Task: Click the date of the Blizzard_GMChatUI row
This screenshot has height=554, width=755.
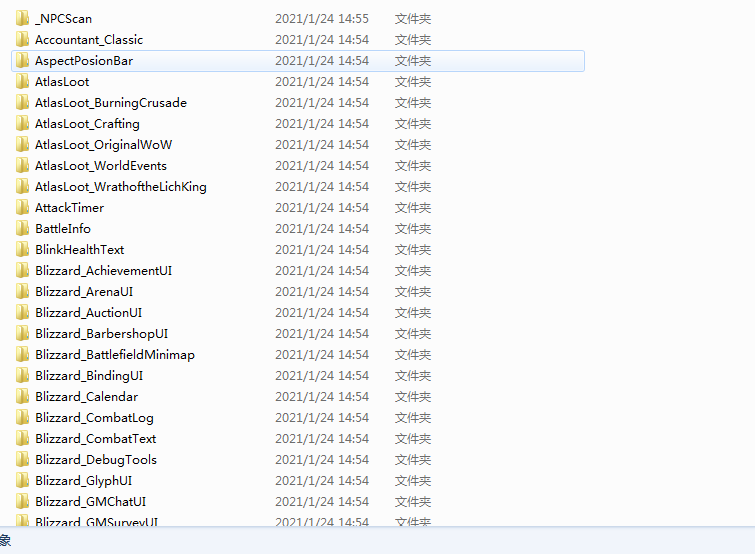Action: coord(322,502)
